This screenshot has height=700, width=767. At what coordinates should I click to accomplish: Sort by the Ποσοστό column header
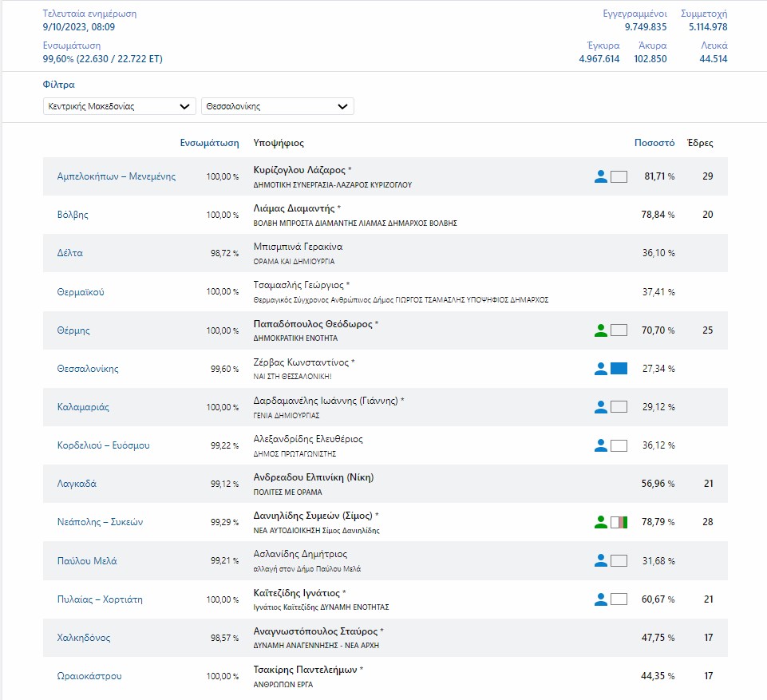pyautogui.click(x=654, y=144)
